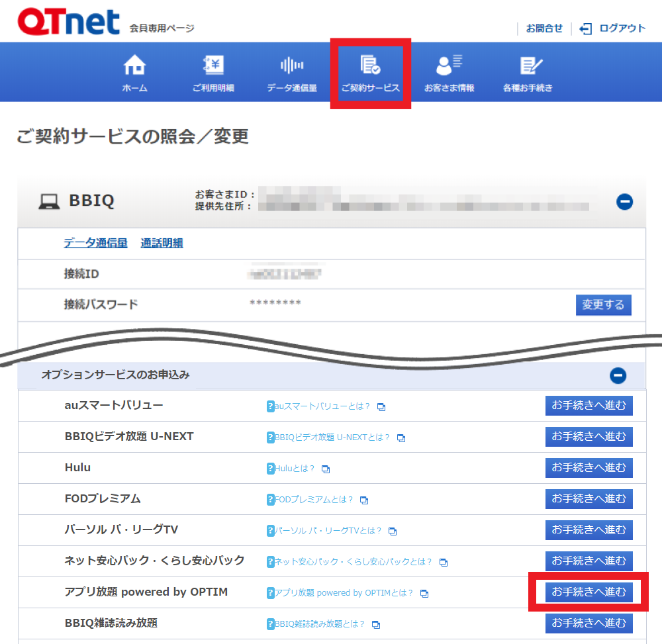
Task: Click the QTnet logo
Action: 68,22
